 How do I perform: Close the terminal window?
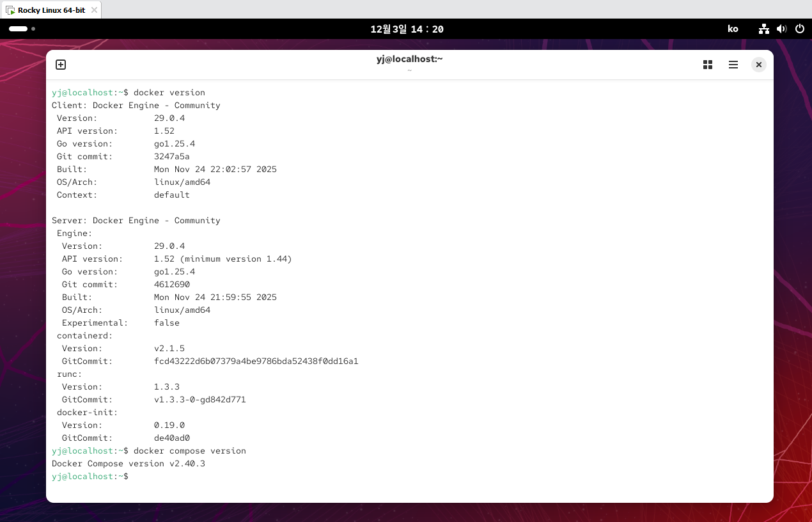point(758,65)
